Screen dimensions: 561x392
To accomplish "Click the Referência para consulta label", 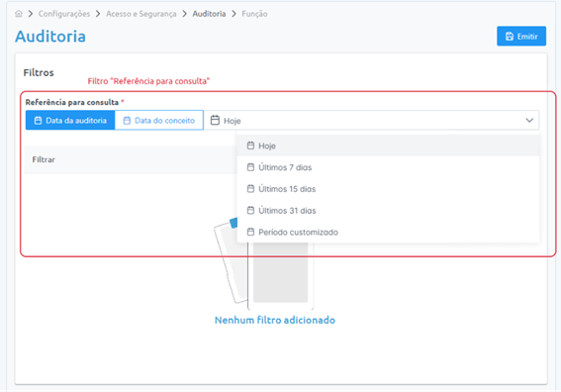I will click(x=72, y=102).
